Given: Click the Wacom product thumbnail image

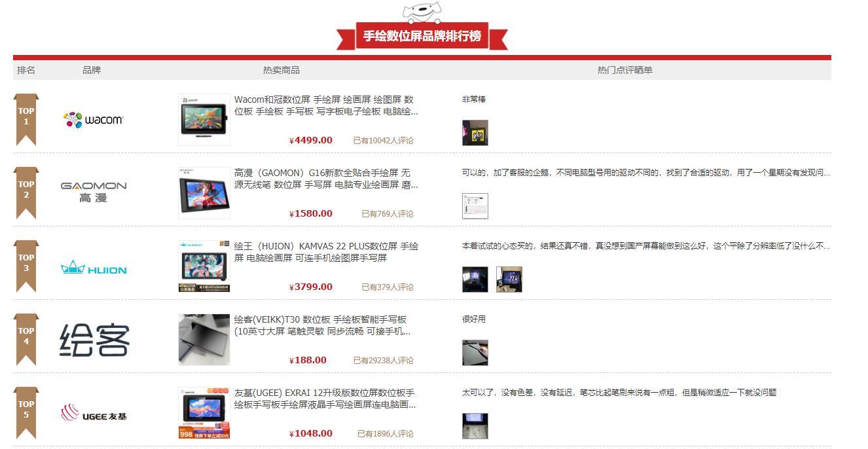Looking at the screenshot, I should (204, 119).
